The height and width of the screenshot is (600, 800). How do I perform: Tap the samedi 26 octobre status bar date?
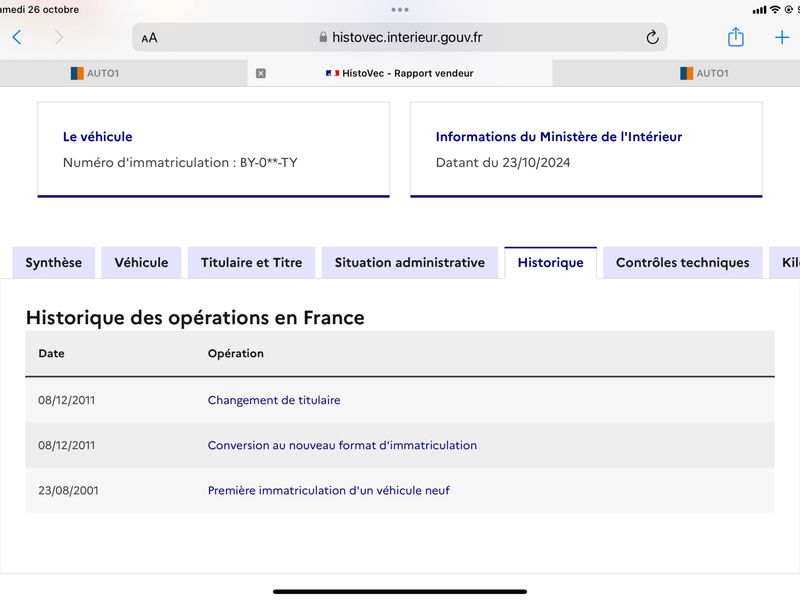[x=39, y=9]
